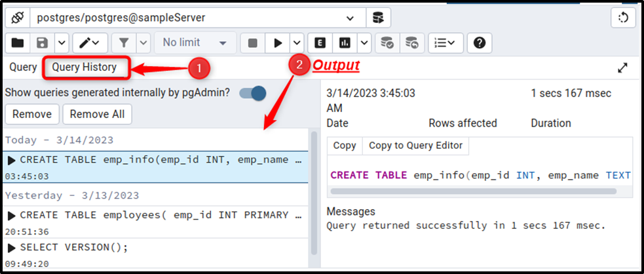Toggle show internally generated queries switch
Viewport: 644px width, 274px height.
(x=253, y=93)
